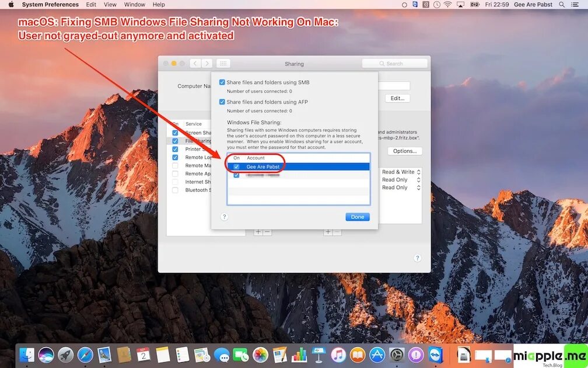Click the battery status icon
588x368 pixels.
click(x=475, y=5)
